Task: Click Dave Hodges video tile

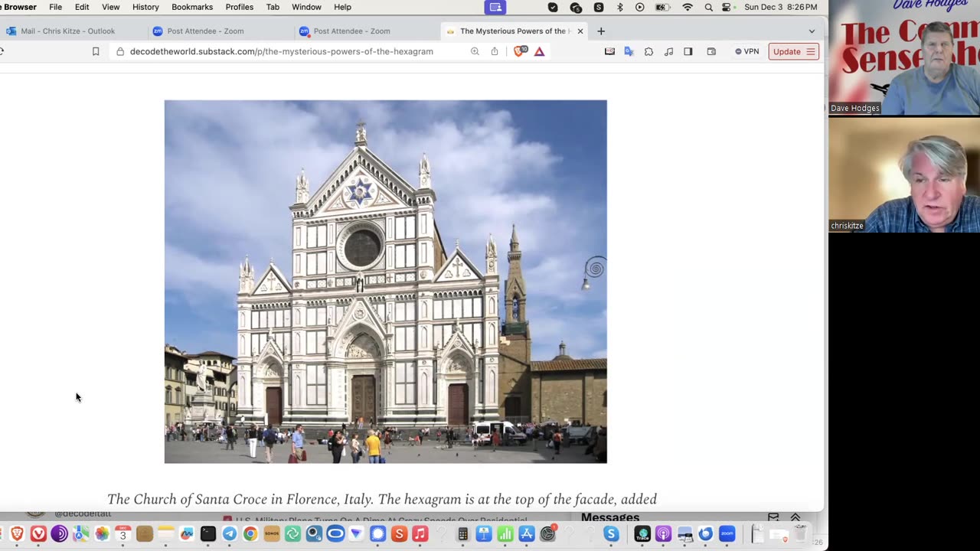Action: point(904,57)
